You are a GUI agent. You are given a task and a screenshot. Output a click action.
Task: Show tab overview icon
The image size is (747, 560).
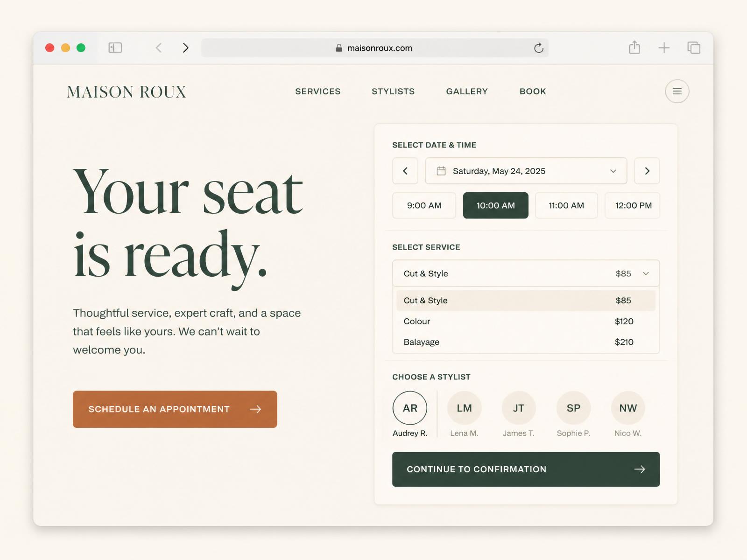click(x=694, y=48)
